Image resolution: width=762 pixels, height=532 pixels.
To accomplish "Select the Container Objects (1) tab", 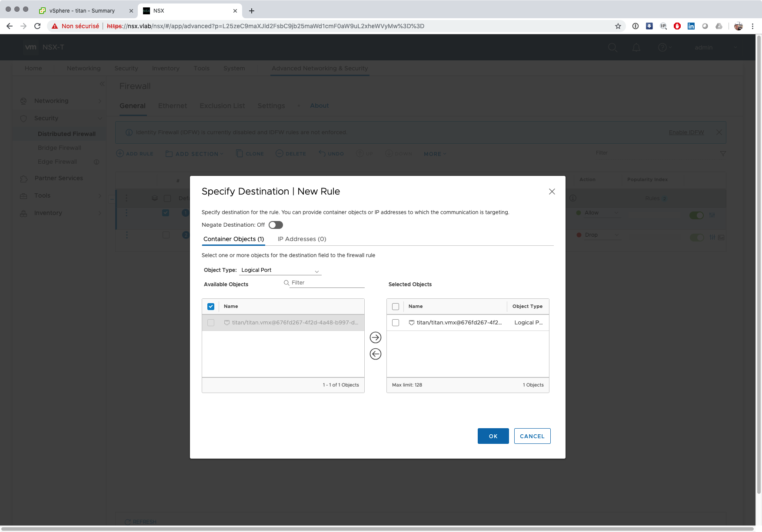I will [233, 239].
